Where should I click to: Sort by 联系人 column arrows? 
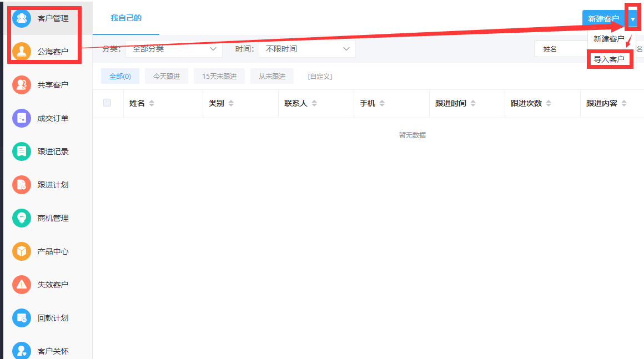click(x=314, y=103)
